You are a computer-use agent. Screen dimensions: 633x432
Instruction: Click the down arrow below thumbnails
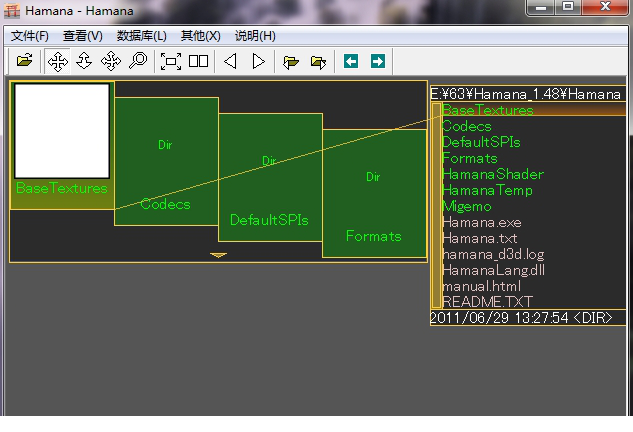[218, 255]
